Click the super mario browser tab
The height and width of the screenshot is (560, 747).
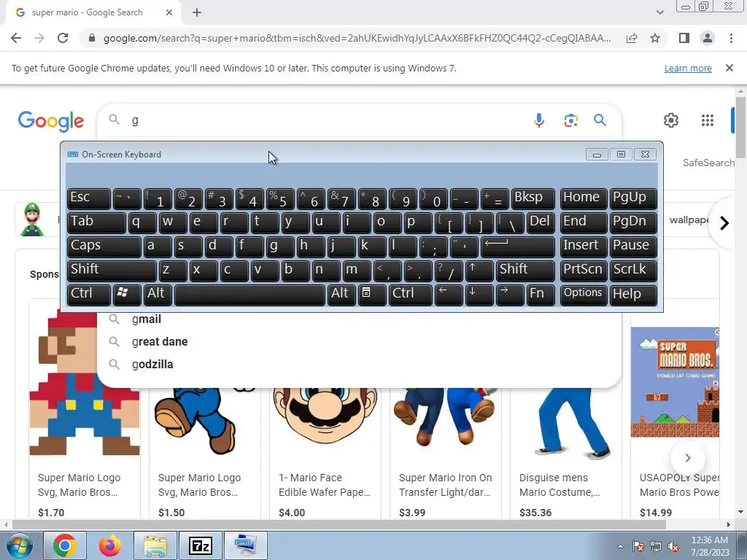tap(93, 12)
